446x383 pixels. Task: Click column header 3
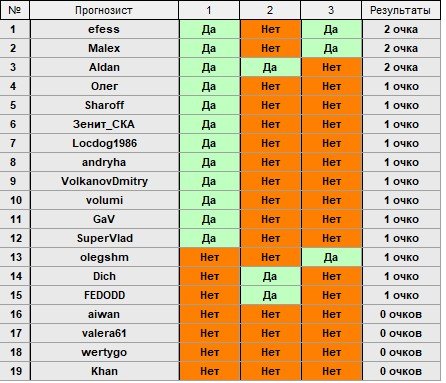coord(331,10)
